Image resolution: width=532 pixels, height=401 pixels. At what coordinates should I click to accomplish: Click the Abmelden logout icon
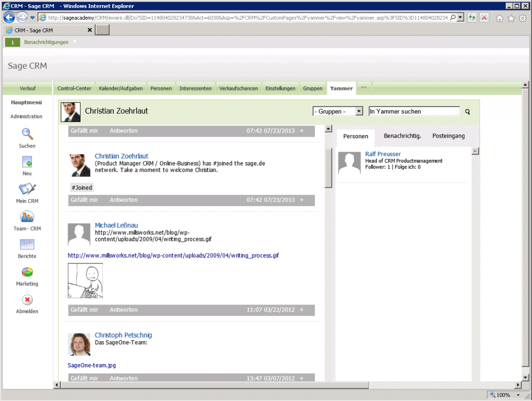(x=27, y=300)
